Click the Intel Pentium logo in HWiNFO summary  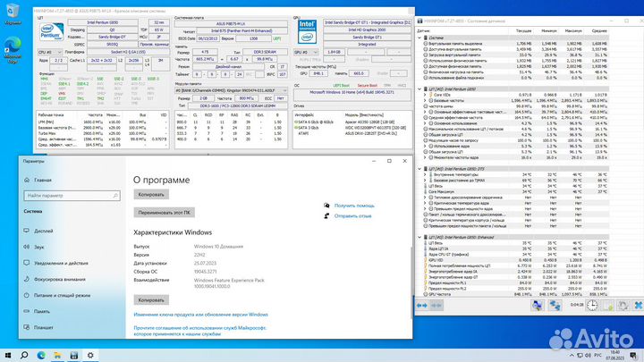[52, 32]
